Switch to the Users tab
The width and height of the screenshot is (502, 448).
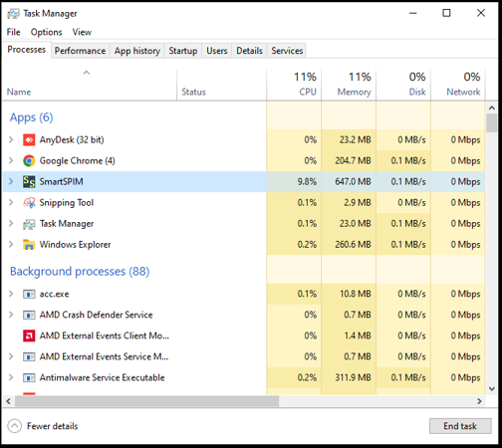217,51
